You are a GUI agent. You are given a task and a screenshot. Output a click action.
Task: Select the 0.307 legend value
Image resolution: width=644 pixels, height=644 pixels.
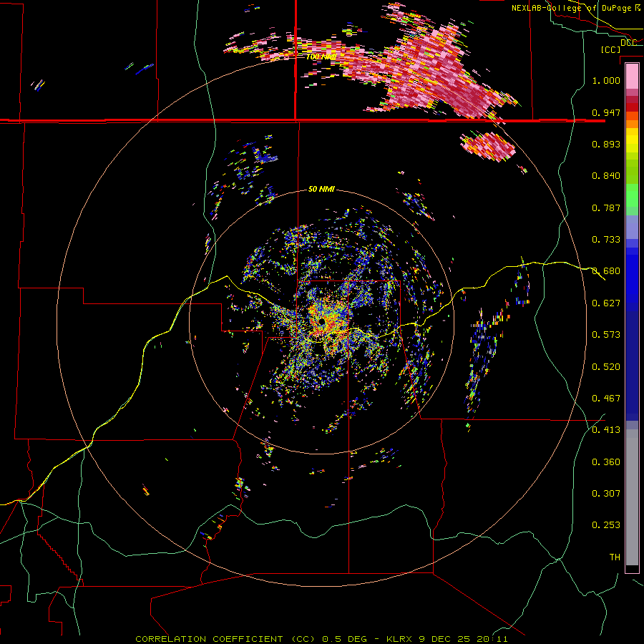(606, 494)
